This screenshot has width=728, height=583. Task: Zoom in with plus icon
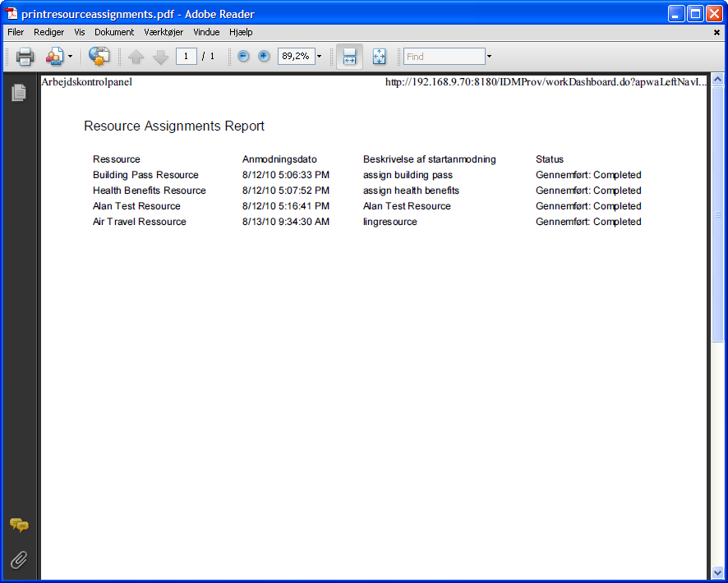(x=264, y=56)
